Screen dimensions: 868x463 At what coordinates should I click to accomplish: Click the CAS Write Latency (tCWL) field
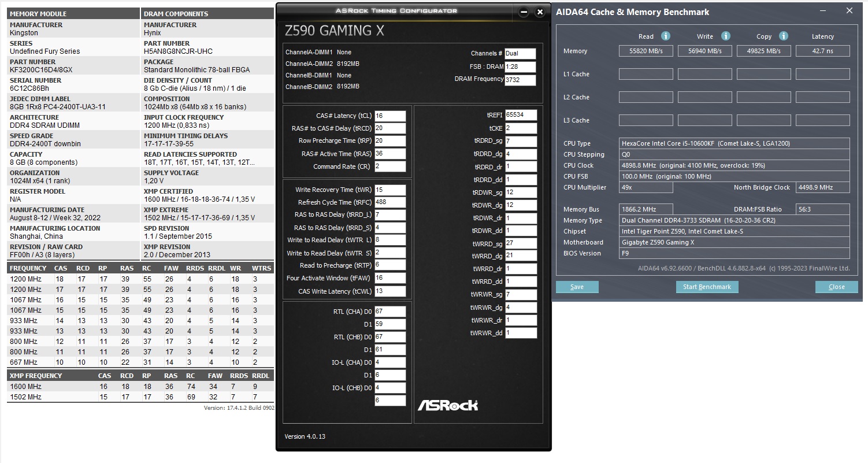tap(390, 291)
